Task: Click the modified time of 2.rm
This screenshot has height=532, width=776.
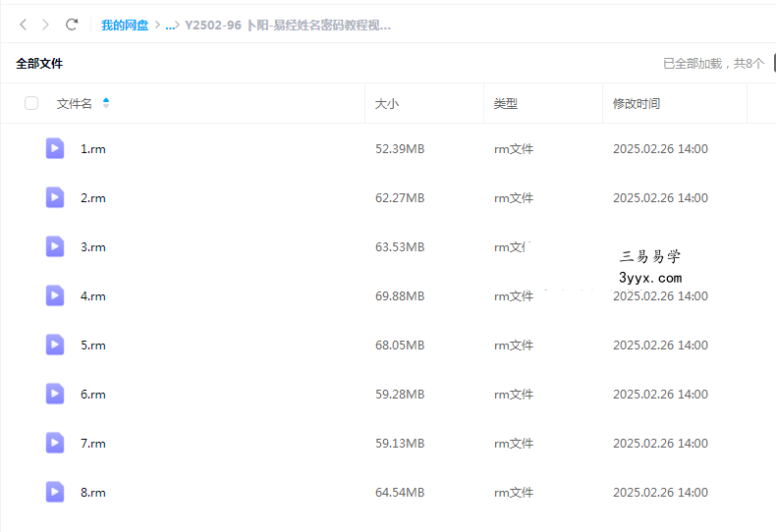Action: [x=660, y=197]
